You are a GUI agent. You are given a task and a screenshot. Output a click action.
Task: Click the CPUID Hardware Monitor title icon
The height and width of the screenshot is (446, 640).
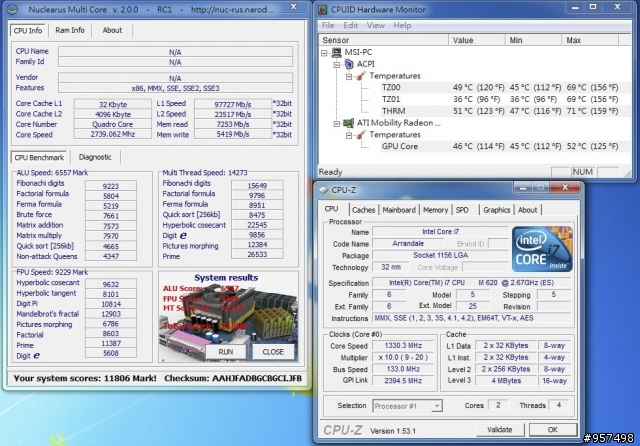(x=323, y=9)
